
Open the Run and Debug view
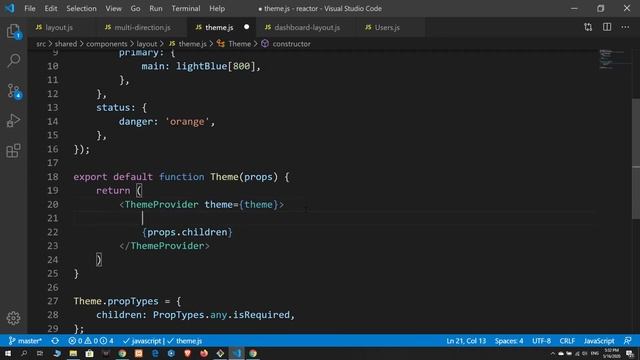tap(13, 121)
